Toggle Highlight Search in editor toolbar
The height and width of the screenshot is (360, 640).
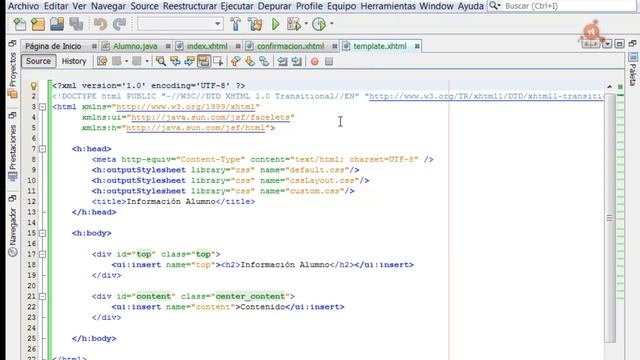pyautogui.click(x=203, y=61)
